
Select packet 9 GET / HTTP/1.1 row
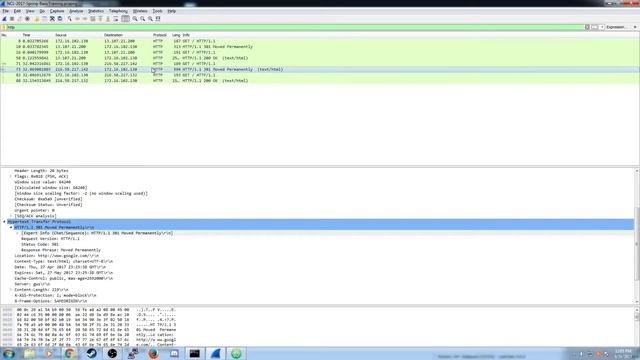coord(320,41)
